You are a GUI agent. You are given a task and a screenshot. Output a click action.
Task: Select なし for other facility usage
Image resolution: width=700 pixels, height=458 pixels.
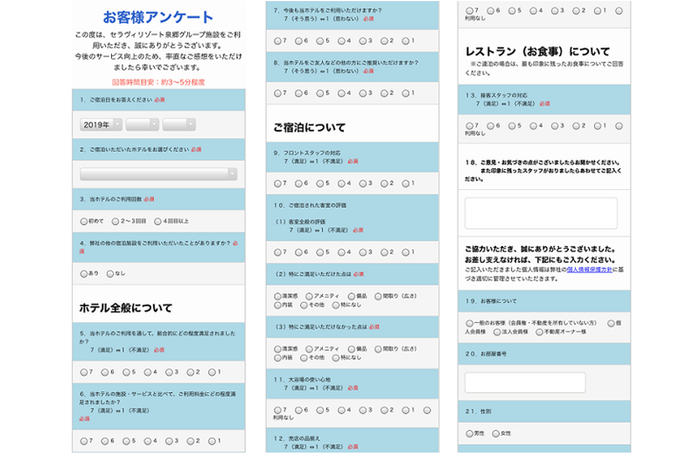tap(110, 272)
